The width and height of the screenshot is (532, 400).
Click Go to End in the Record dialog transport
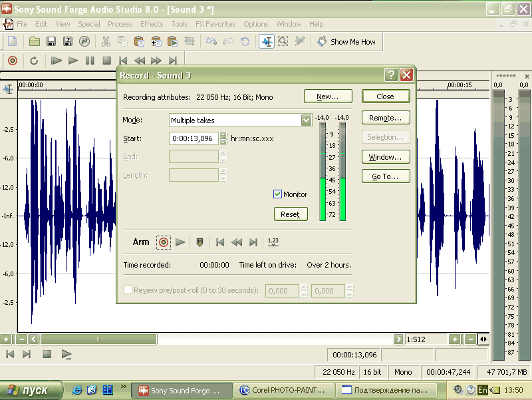tap(253, 242)
